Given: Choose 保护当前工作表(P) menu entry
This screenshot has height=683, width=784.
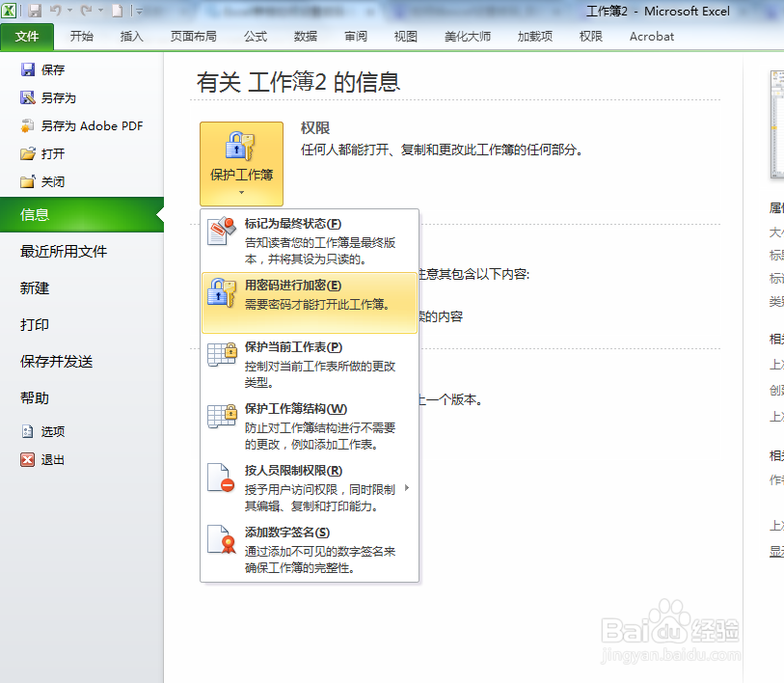Looking at the screenshot, I should click(x=309, y=365).
